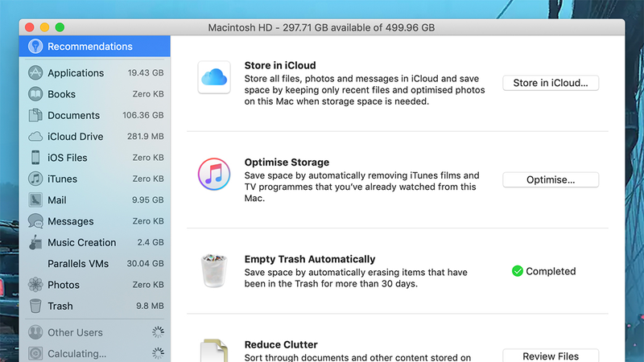Click the Store in iCloud... button
Screen dimensions: 644x362
(x=551, y=83)
